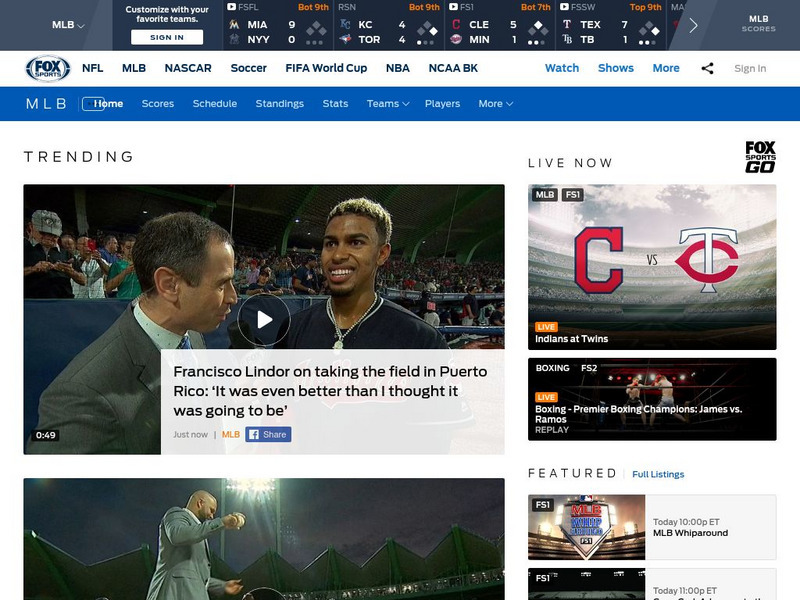Click the Facebook Share icon on Lindor video
Image resolution: width=800 pixels, height=600 pixels.
coord(265,434)
